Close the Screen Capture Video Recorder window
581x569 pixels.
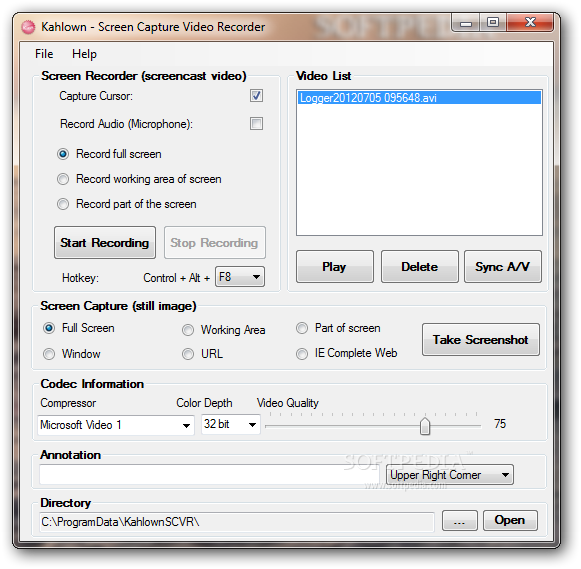[530, 23]
